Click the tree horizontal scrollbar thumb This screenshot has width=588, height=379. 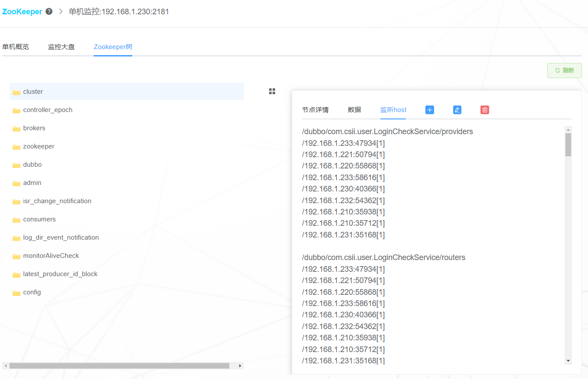(119, 366)
